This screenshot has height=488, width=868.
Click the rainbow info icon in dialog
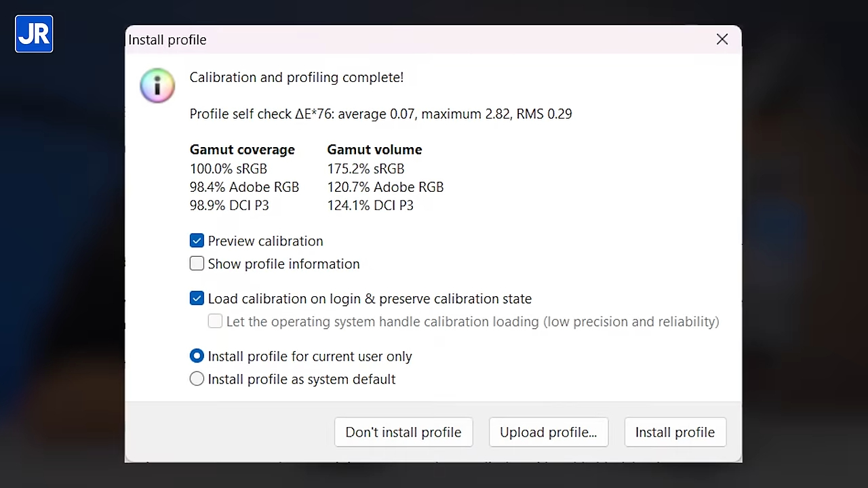coord(157,85)
